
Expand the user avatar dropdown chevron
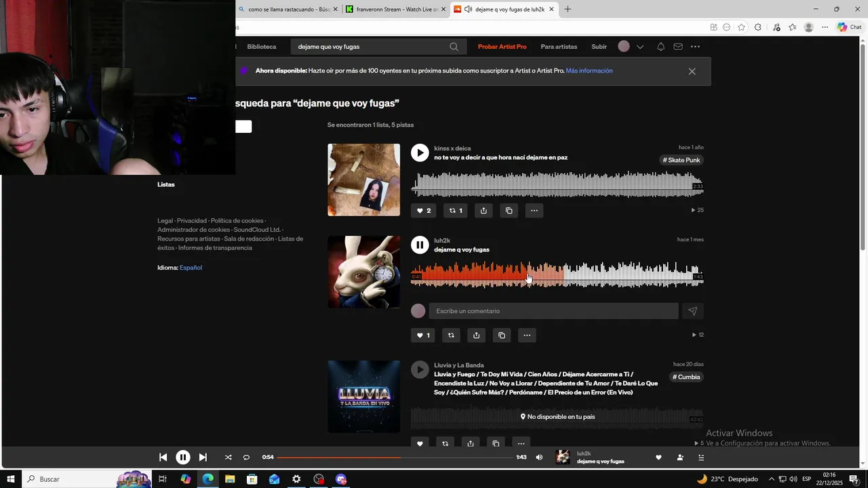(x=639, y=47)
